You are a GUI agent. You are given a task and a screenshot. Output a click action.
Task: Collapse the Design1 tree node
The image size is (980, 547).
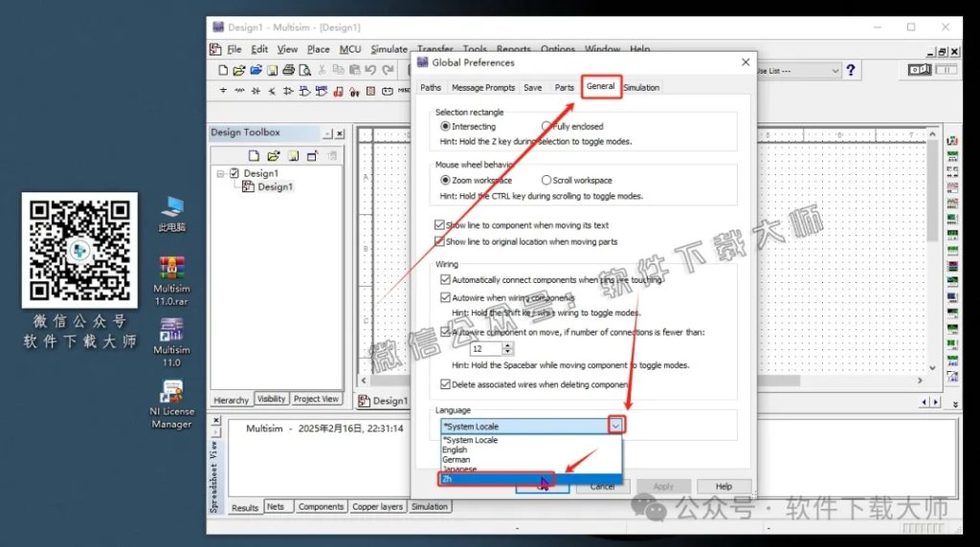point(221,174)
